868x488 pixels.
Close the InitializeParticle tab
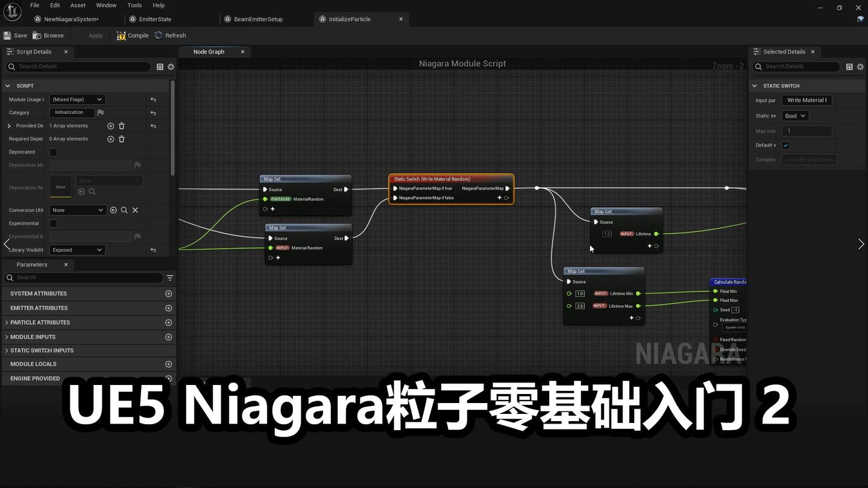click(401, 19)
